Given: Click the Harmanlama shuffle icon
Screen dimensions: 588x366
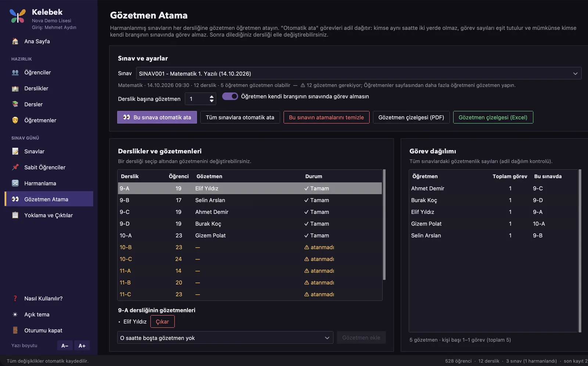Looking at the screenshot, I should pos(15,183).
